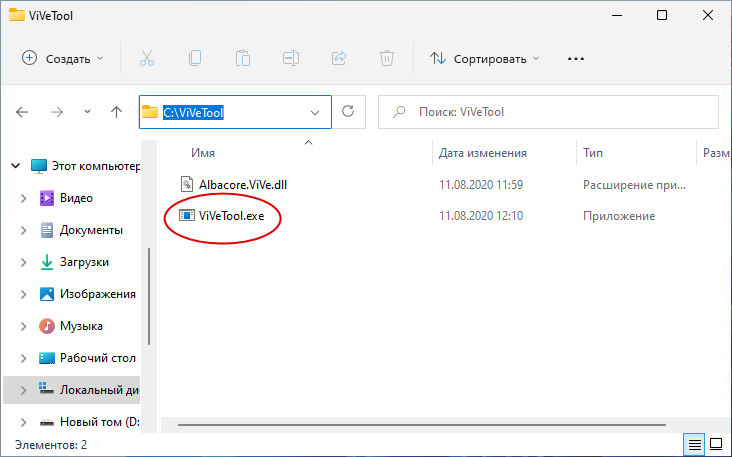Viewport: 732px width, 457px height.
Task: Click the Рабочий стол desktop icon
Action: click(x=47, y=358)
